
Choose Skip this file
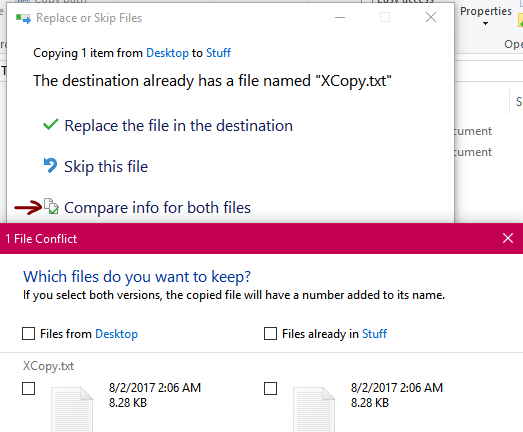click(x=106, y=166)
